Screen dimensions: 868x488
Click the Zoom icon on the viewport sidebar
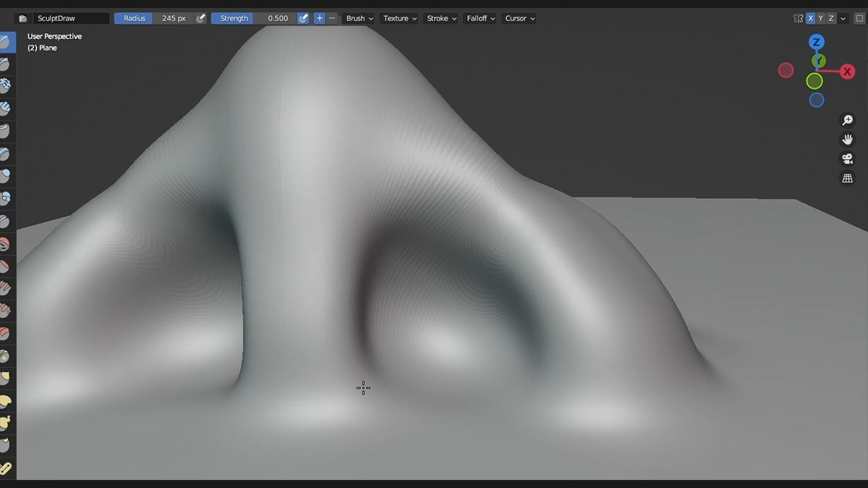point(848,120)
